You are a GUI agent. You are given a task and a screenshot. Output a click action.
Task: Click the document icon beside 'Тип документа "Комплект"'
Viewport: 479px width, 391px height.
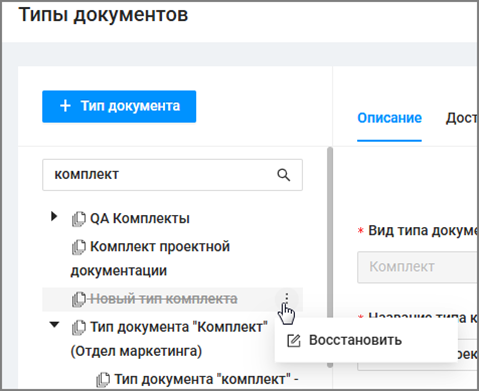tap(79, 327)
